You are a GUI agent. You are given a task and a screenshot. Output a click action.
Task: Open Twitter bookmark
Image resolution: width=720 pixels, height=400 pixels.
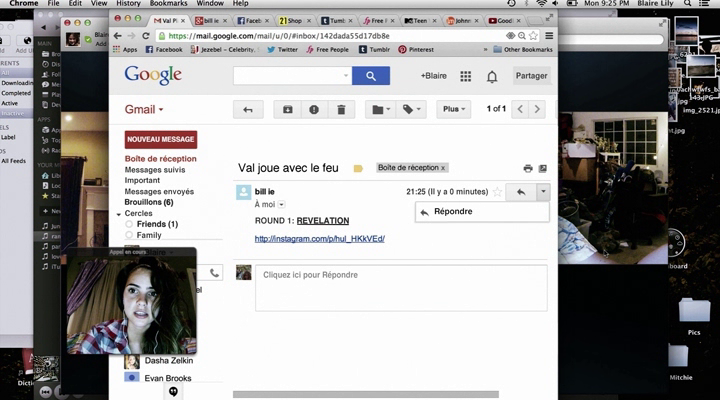(x=282, y=50)
